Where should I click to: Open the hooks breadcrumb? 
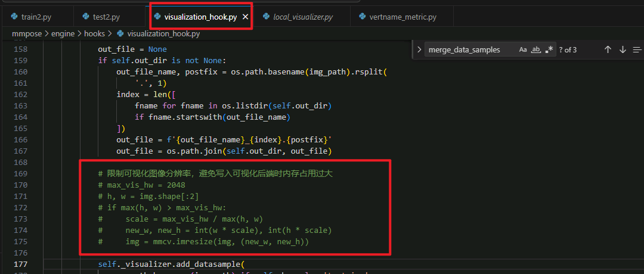94,34
